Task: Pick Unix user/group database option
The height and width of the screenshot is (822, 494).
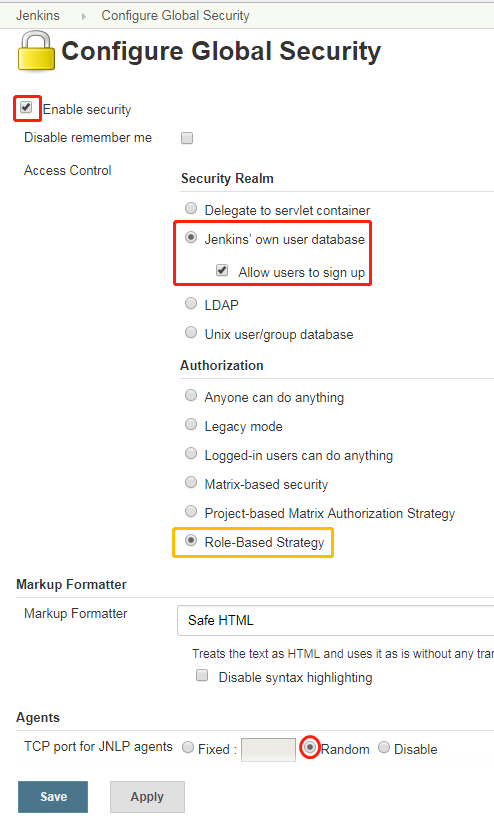Action: (x=191, y=332)
